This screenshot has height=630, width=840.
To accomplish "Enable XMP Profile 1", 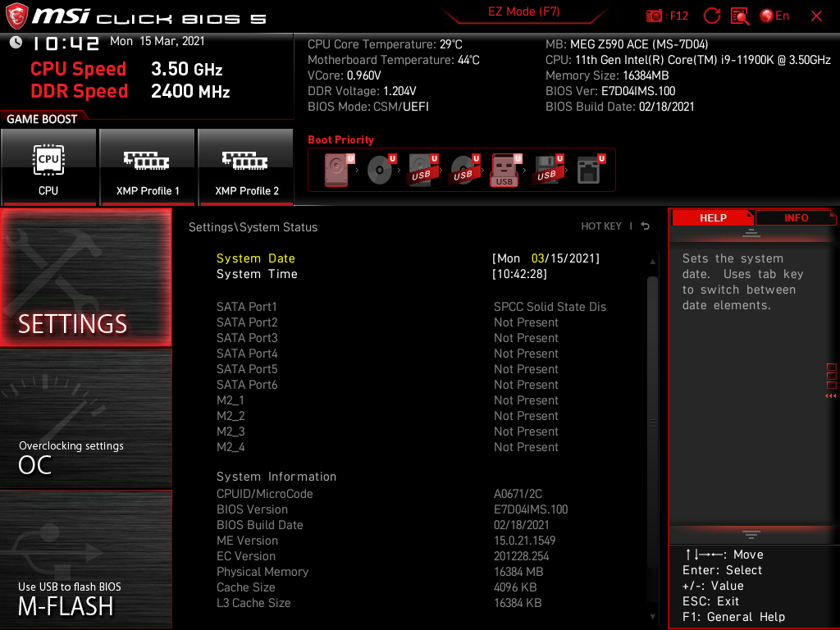I will (x=148, y=167).
